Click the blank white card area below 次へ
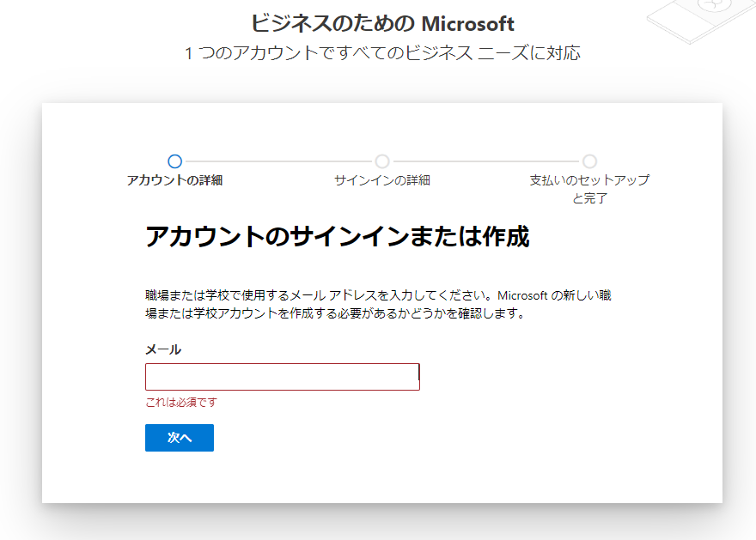This screenshot has height=540, width=756. (382, 476)
